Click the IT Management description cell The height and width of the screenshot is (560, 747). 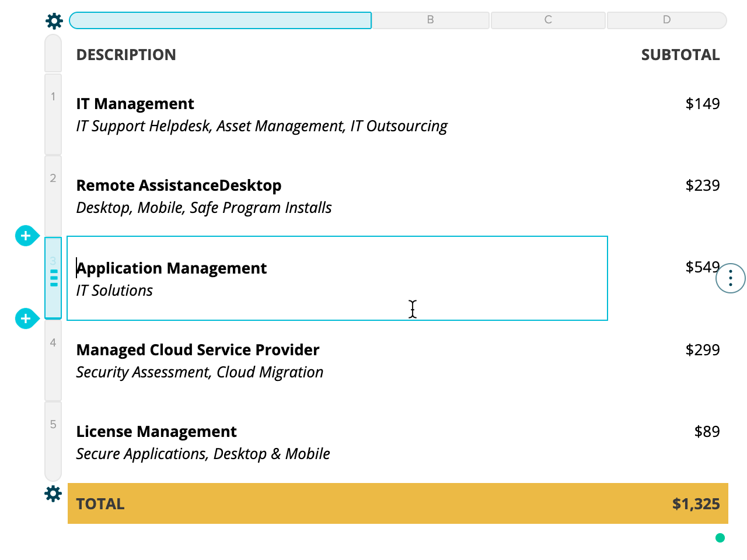[x=337, y=114]
